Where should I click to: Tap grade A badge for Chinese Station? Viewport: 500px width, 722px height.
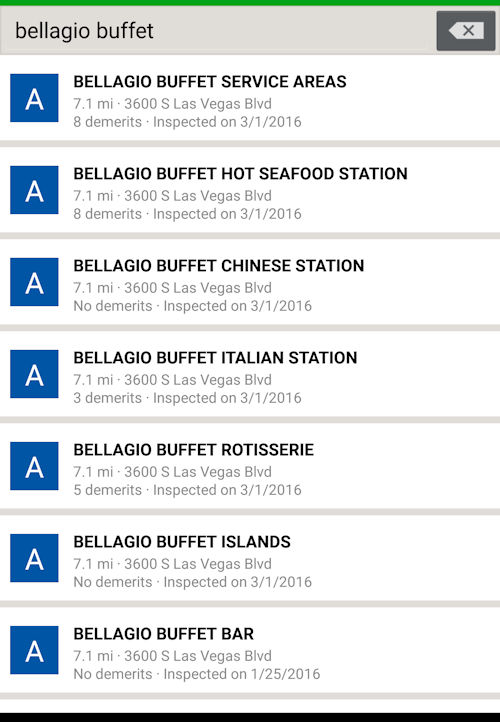click(34, 282)
